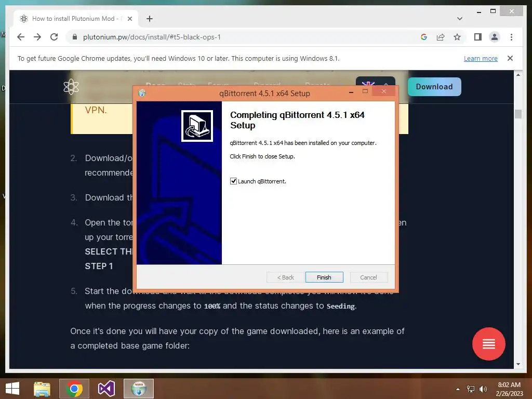This screenshot has width=532, height=399.
Task: Click the Chrome taskbar icon
Action: coord(74,389)
